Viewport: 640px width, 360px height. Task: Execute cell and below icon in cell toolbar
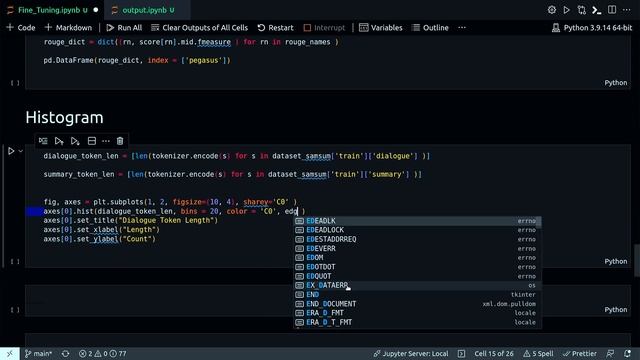75,141
